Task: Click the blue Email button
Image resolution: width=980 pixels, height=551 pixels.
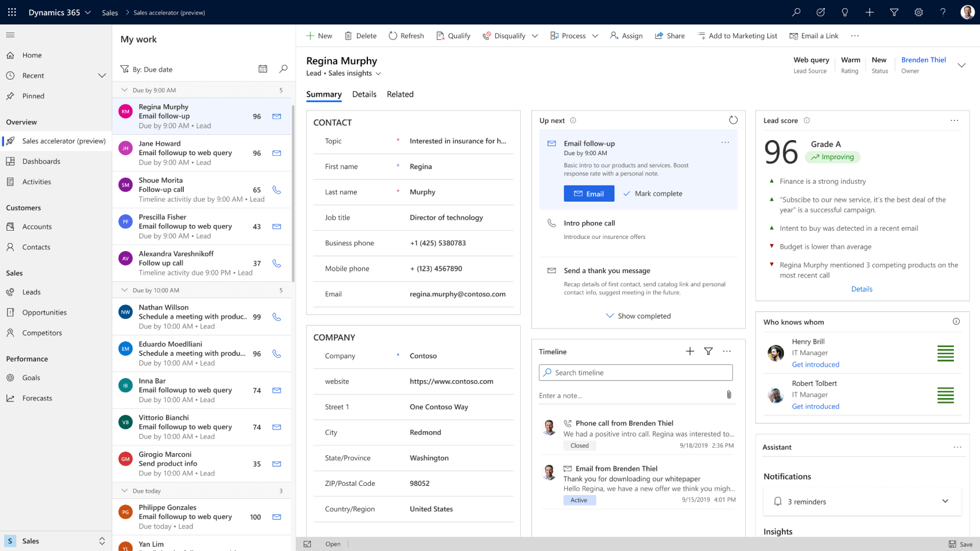Action: [589, 194]
